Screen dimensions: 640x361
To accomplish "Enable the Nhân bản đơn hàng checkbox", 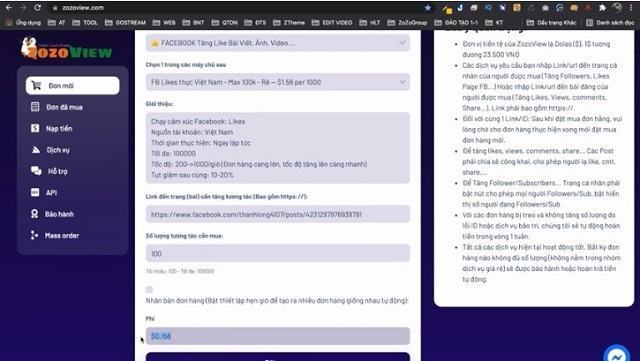I will [149, 290].
